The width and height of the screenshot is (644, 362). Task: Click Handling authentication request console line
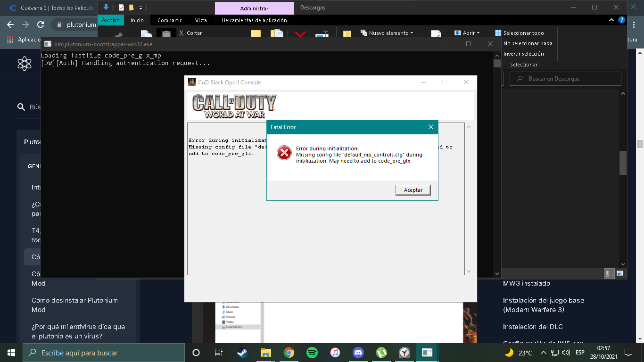(125, 63)
